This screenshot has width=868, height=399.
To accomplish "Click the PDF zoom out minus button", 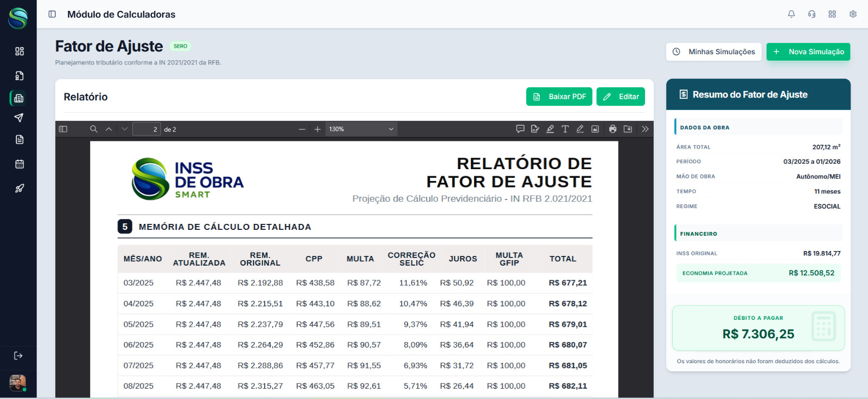I will (x=302, y=129).
